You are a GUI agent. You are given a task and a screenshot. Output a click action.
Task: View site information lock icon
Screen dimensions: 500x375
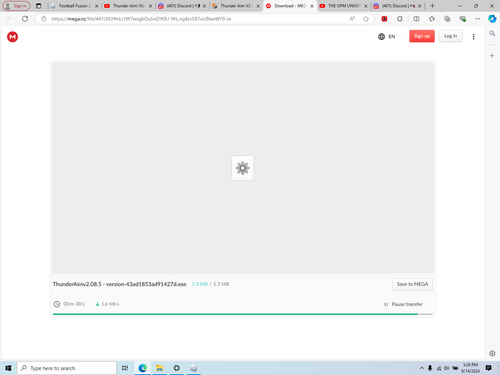pos(44,19)
